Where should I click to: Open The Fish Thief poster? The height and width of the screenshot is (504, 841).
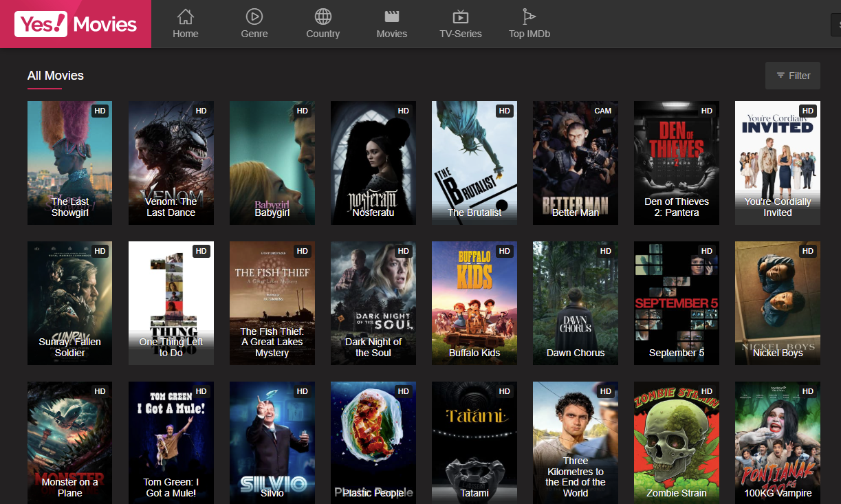272,303
